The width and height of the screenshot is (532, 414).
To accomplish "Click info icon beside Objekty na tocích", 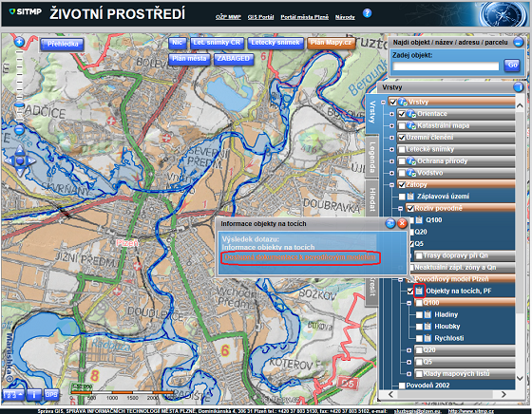I will pos(419,291).
